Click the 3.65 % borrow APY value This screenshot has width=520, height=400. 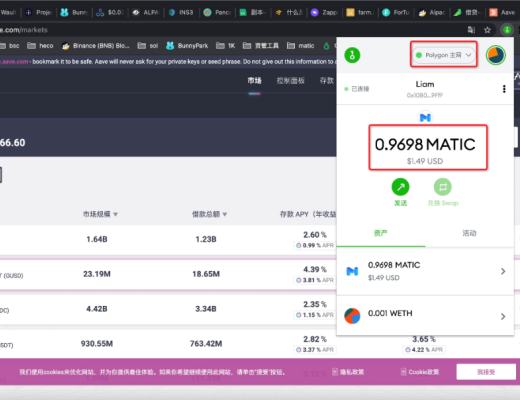424,339
